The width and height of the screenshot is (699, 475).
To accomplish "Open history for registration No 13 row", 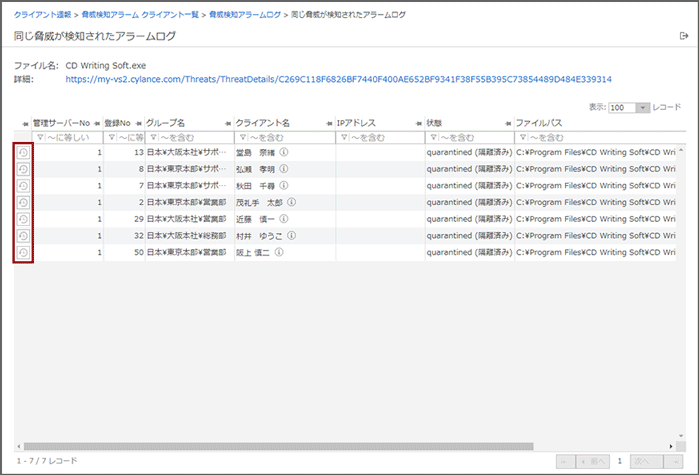I will [x=23, y=153].
